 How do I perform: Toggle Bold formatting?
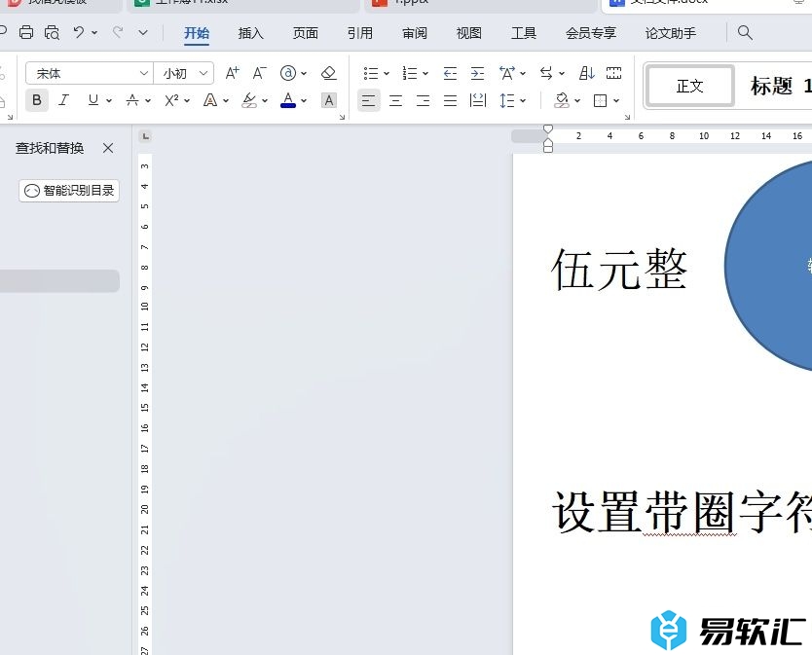coord(37,100)
